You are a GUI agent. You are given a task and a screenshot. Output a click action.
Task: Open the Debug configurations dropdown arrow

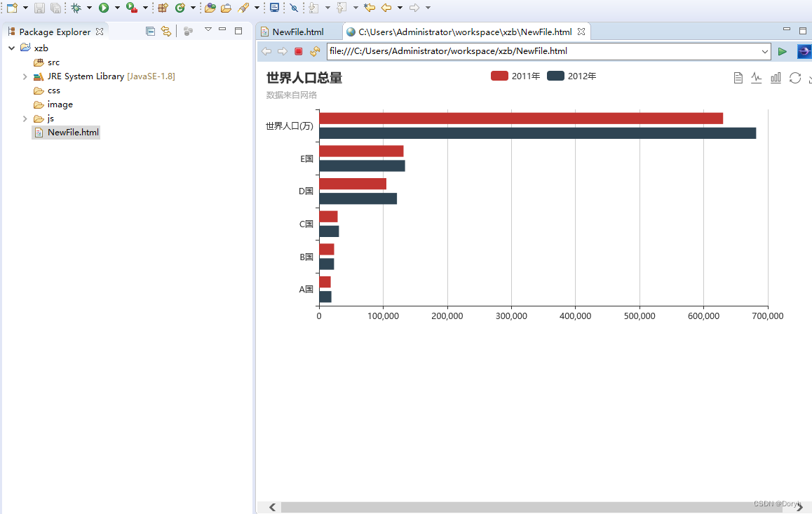[89, 8]
